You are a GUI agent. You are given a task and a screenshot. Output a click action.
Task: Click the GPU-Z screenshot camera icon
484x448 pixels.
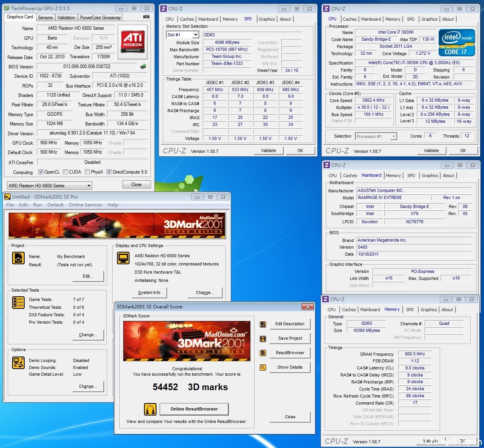click(146, 17)
